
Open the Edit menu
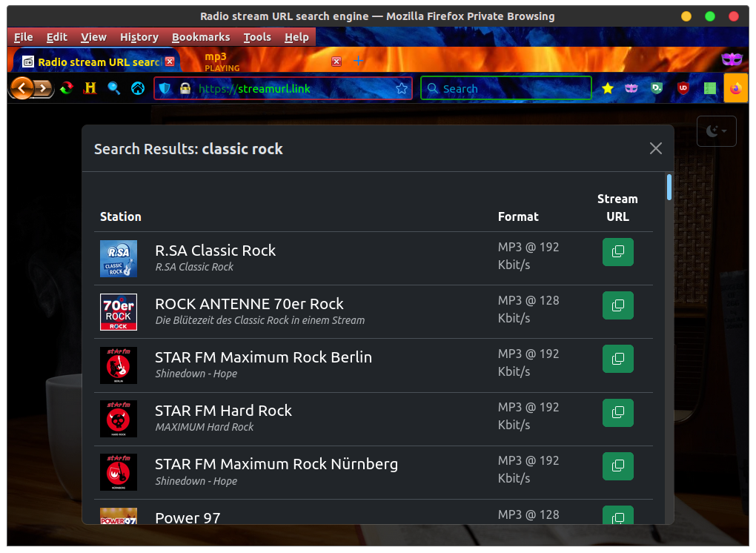pyautogui.click(x=57, y=37)
